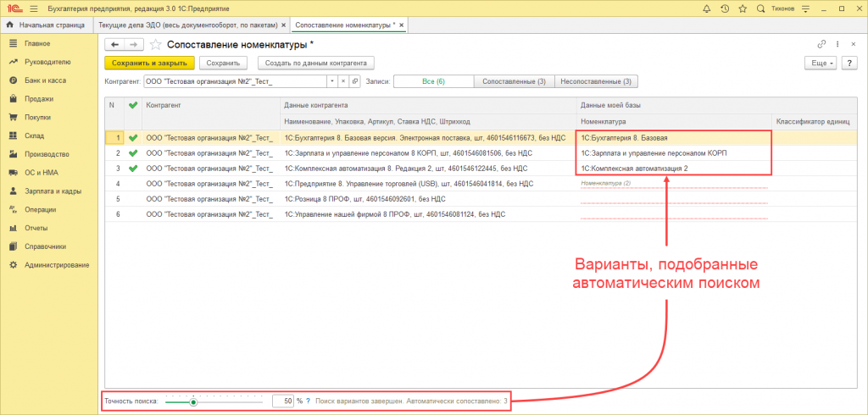868x415 pixels.
Task: Close the Текущие дела ЭДО tab
Action: click(x=283, y=25)
